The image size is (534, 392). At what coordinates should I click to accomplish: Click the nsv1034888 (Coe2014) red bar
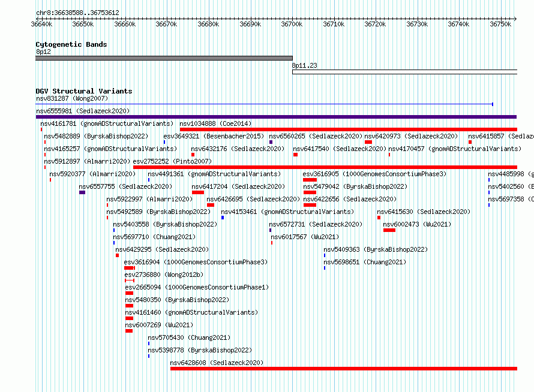point(349,129)
